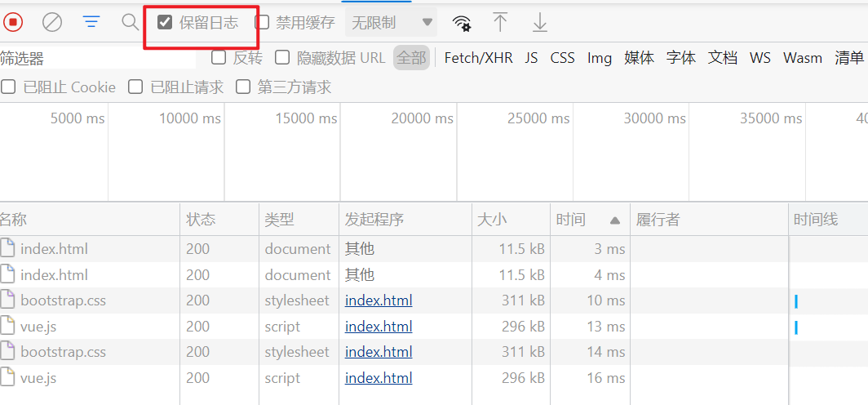Screen dimensions: 868x405
Task: Check the 反转 filter checkbox
Action: coord(219,57)
